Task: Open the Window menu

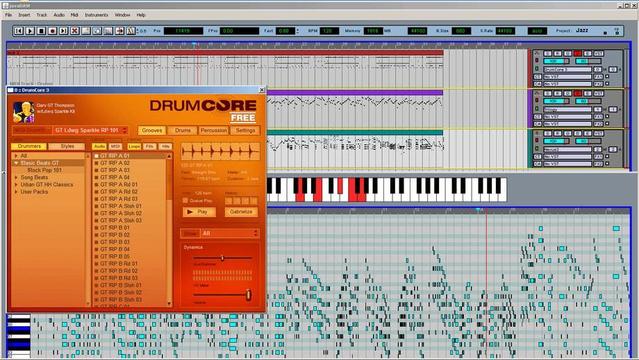Action: point(122,15)
